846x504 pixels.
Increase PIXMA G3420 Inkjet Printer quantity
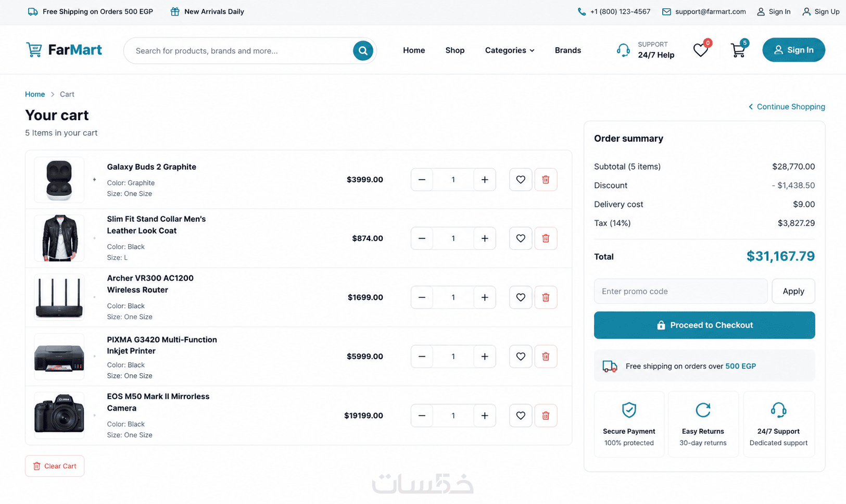[x=485, y=357]
